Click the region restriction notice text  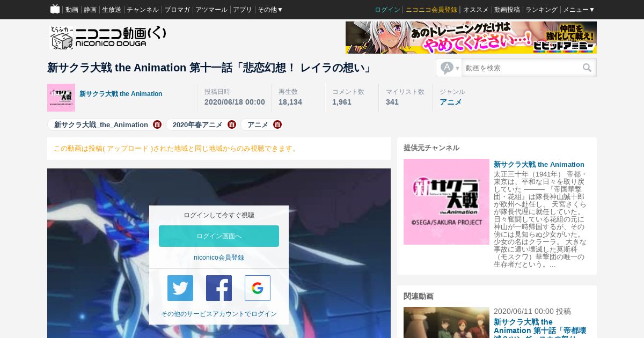(176, 149)
